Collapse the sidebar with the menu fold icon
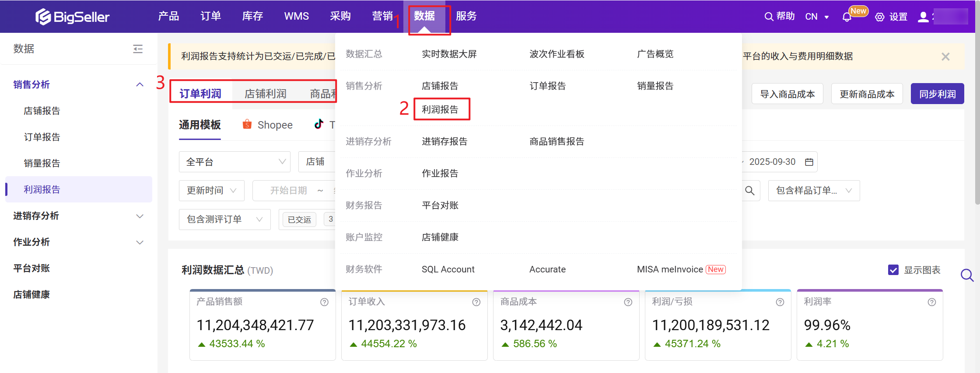 (x=138, y=49)
